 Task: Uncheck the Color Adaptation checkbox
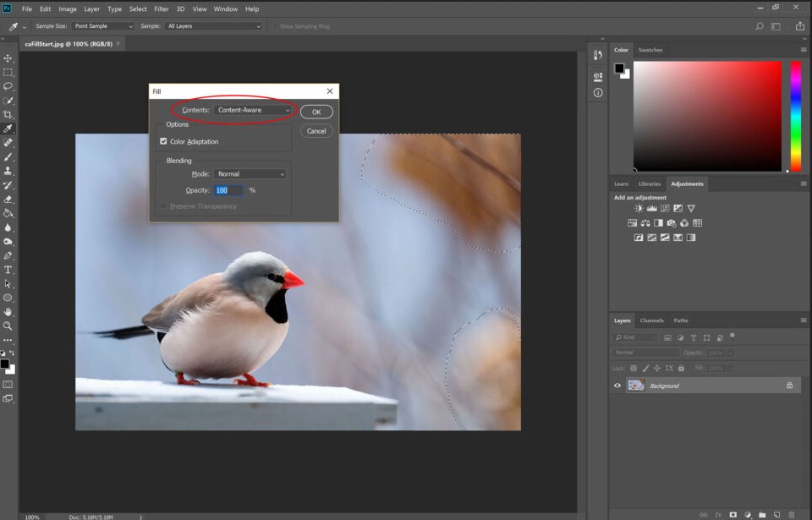[x=163, y=142]
